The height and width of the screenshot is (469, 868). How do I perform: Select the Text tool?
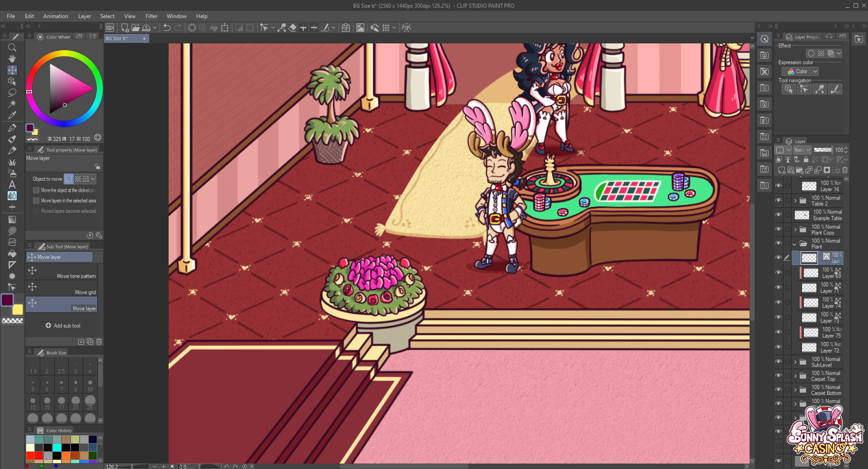12,184
